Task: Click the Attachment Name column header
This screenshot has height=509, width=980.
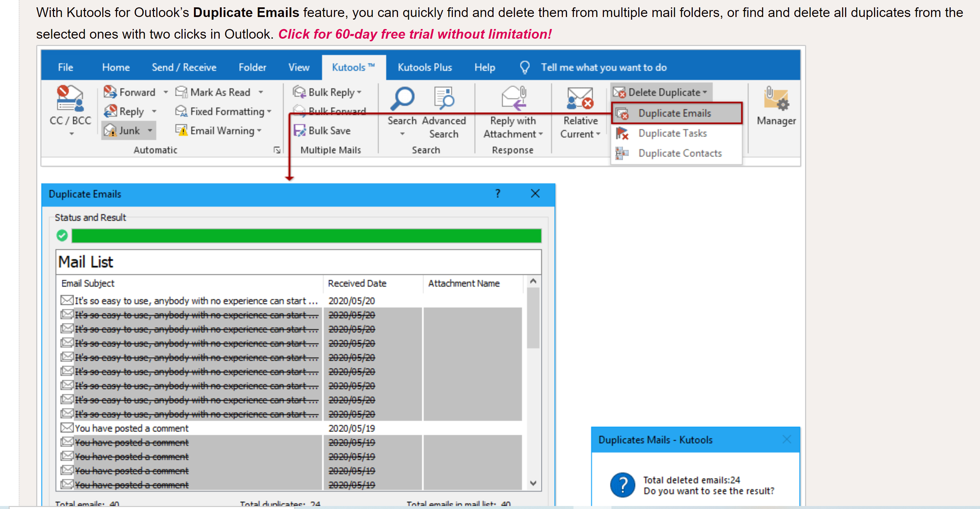Action: tap(473, 283)
